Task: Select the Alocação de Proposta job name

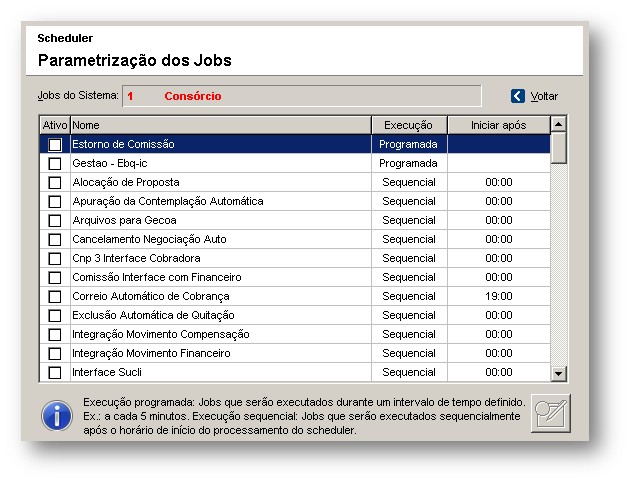Action: click(126, 182)
